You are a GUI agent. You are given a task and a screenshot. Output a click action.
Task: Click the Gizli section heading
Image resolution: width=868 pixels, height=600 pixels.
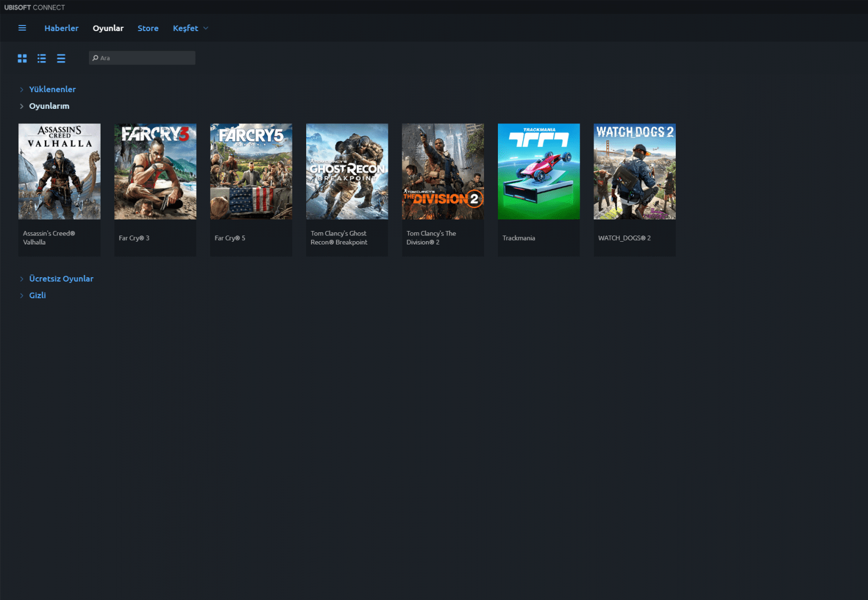pyautogui.click(x=37, y=296)
